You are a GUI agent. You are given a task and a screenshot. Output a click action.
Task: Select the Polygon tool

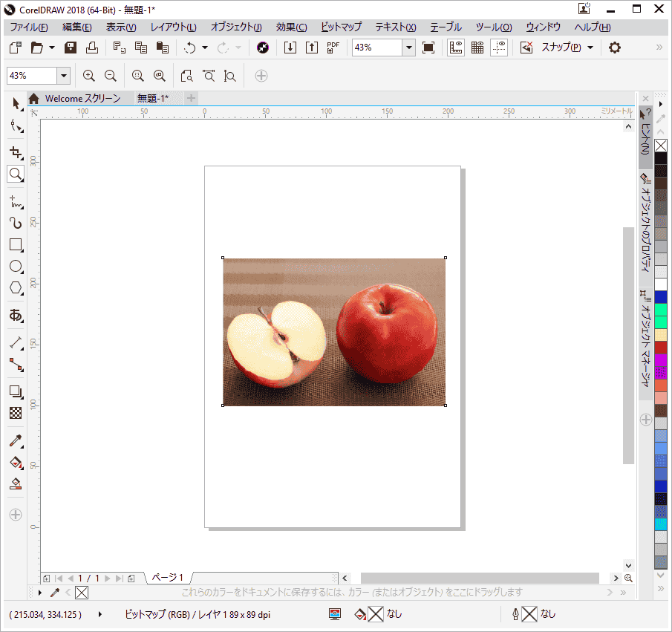point(16,287)
